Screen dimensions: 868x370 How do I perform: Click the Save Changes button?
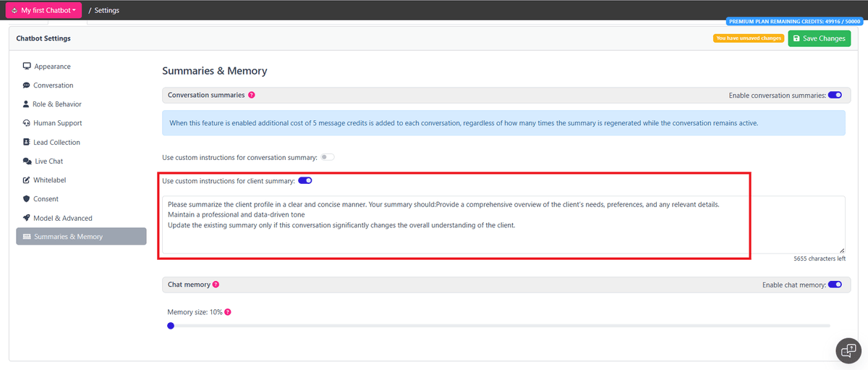click(x=819, y=38)
